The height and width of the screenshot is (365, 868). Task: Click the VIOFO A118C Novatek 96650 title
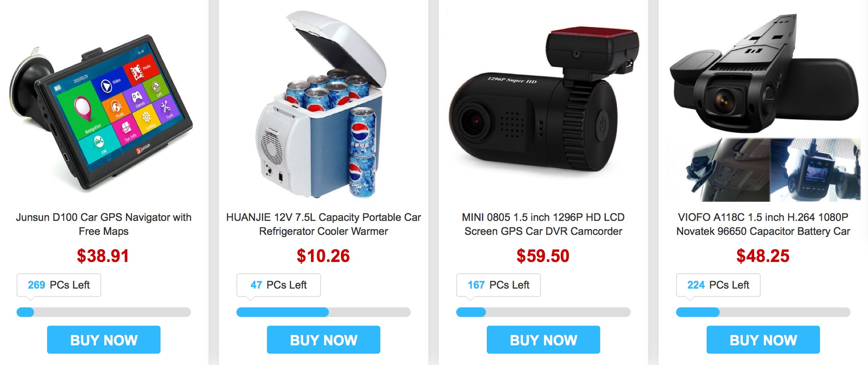click(763, 224)
